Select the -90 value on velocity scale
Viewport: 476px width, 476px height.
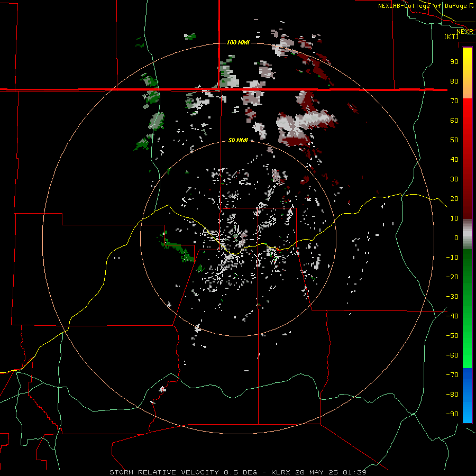coord(452,414)
